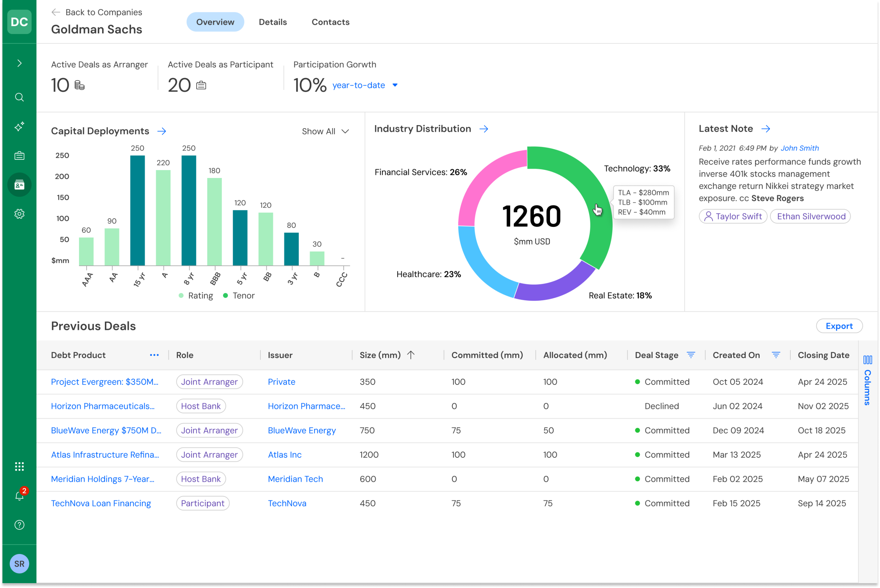Viewport: 880px width, 588px height.
Task: Open the TechNova Loan Financing link
Action: pos(101,503)
